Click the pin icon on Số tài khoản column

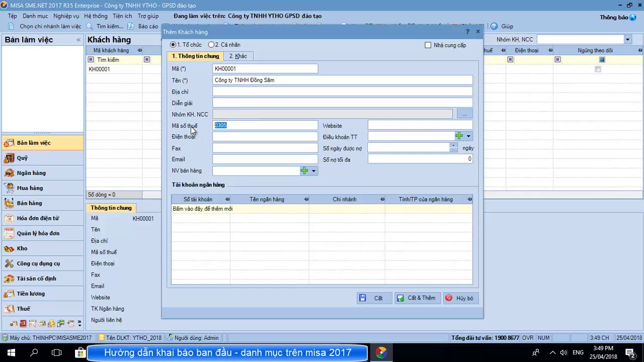pyautogui.click(x=227, y=200)
